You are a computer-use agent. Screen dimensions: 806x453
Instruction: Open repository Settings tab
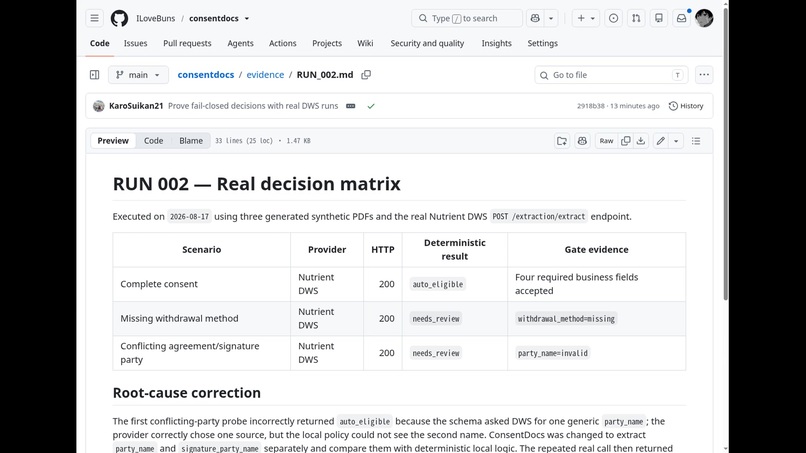click(542, 43)
